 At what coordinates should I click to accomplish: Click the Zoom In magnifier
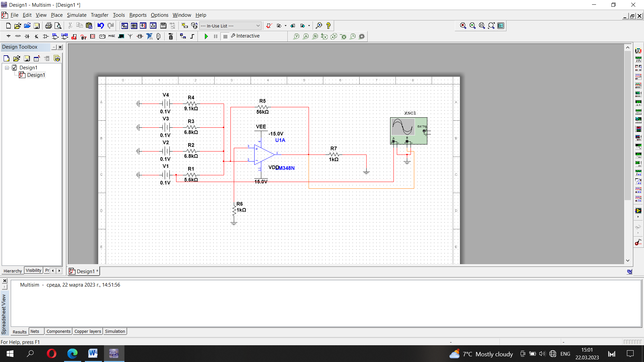point(463,26)
